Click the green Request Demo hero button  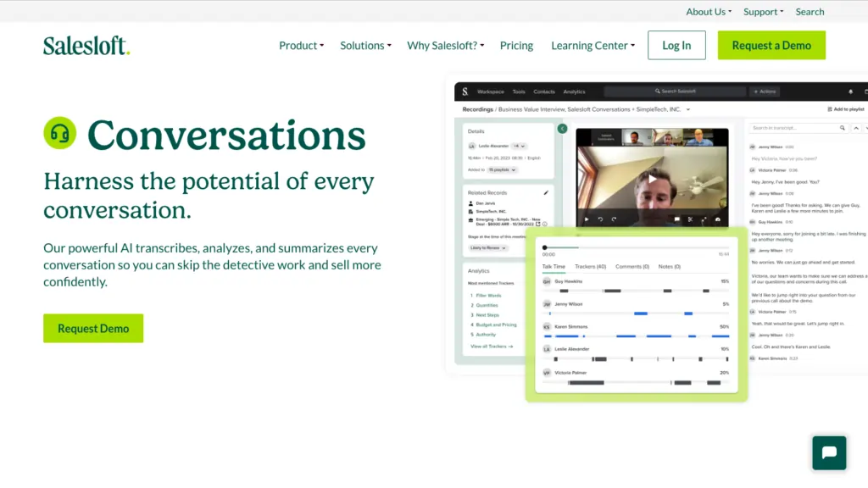pyautogui.click(x=93, y=329)
